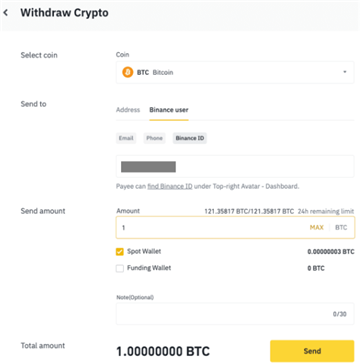360x364 pixels.
Task: Select the Binance user tab
Action: (x=169, y=110)
